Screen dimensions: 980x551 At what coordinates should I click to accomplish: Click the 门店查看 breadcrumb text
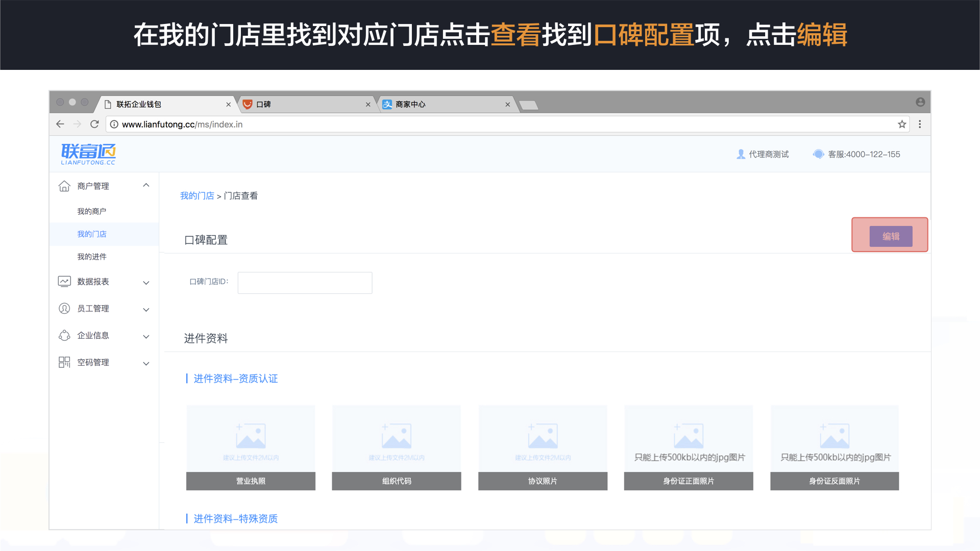[241, 196]
